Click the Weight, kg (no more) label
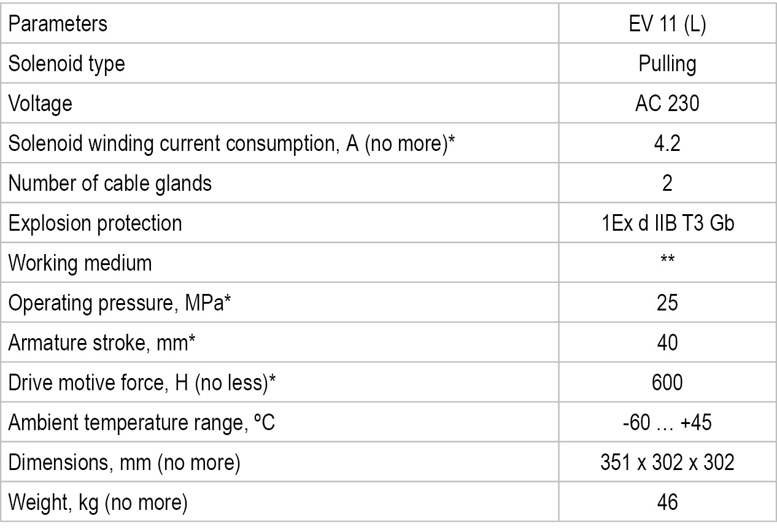Screen dimensions: 777x532 coord(98,503)
